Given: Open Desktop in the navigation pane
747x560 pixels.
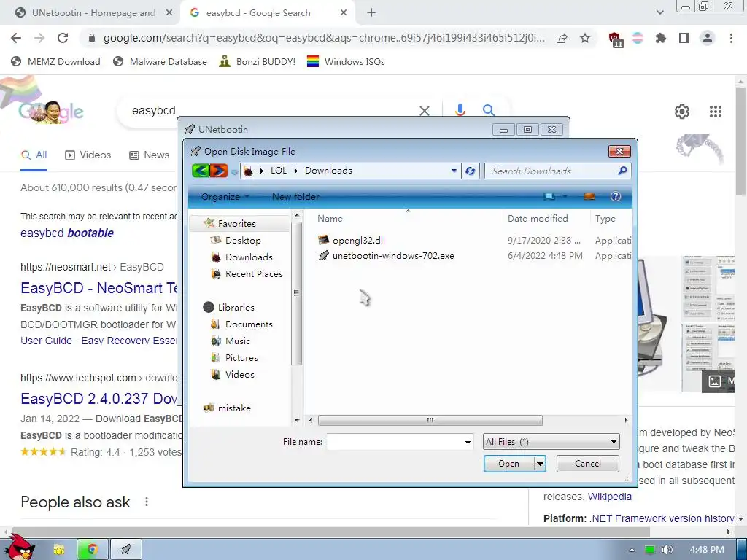Looking at the screenshot, I should 242,241.
